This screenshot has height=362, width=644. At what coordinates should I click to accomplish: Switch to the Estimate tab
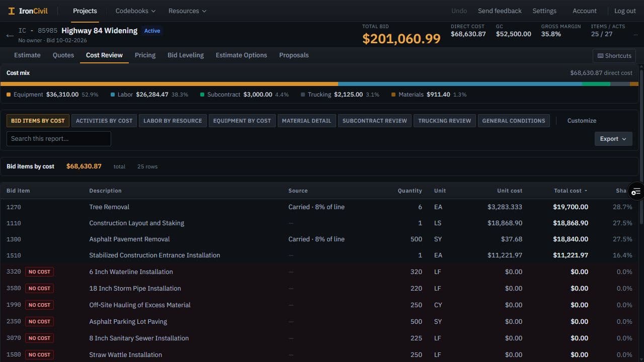click(27, 55)
